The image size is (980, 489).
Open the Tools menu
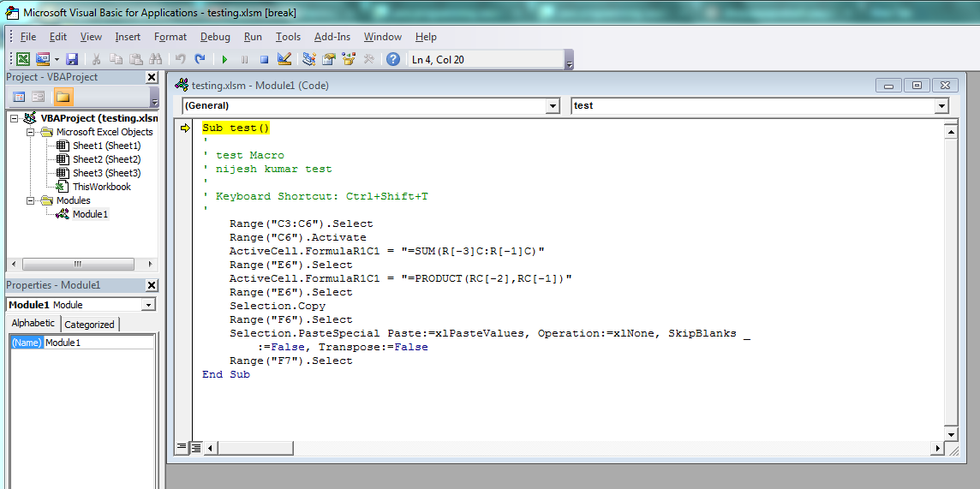click(x=288, y=37)
